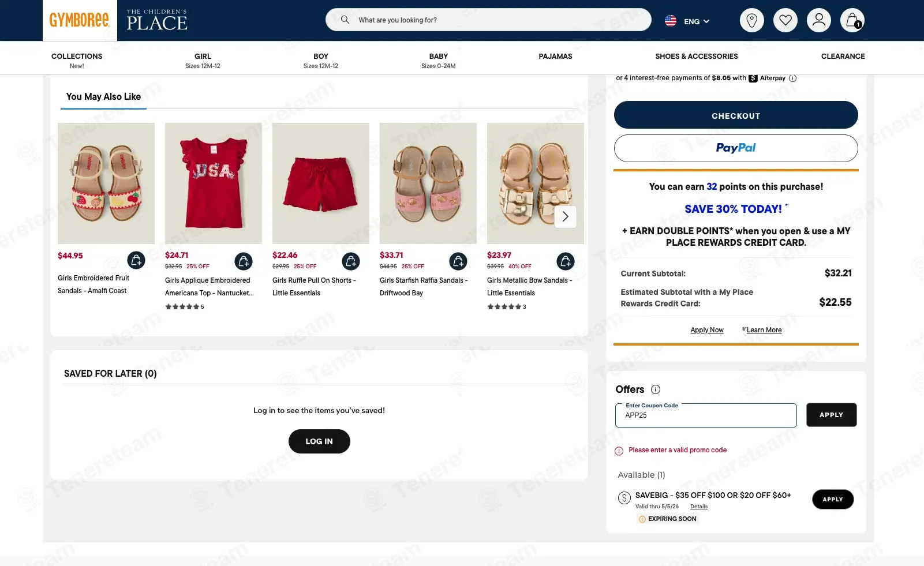924x566 pixels.
Task: Add Girls Ruffle Pull On Shorts to bag
Action: [x=351, y=261]
